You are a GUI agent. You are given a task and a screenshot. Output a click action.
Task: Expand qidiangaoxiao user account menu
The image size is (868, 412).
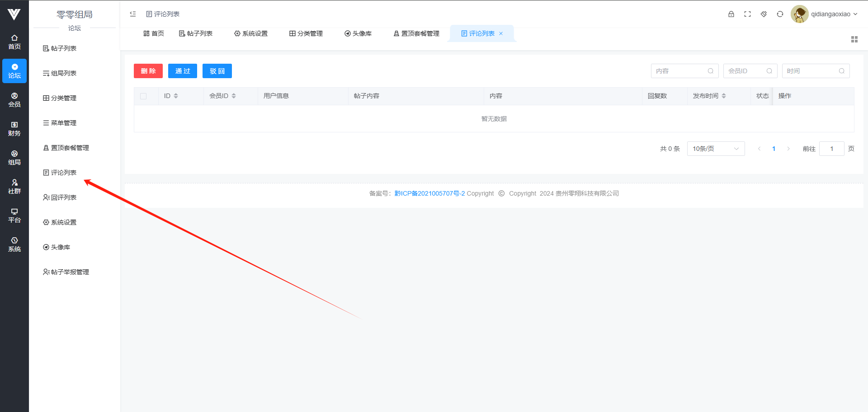coord(834,14)
